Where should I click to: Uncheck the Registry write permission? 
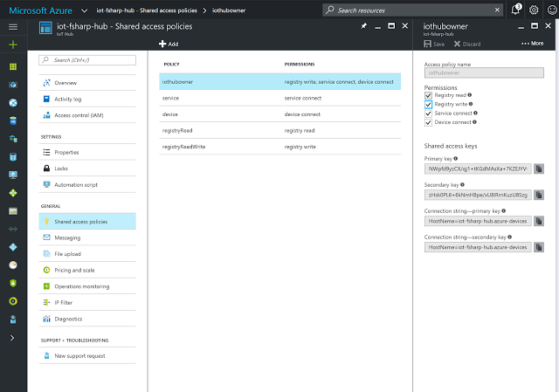(x=428, y=104)
